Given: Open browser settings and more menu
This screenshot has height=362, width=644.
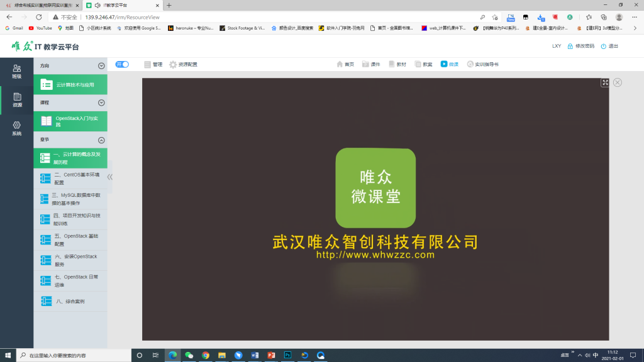Looking at the screenshot, I should pyautogui.click(x=635, y=17).
